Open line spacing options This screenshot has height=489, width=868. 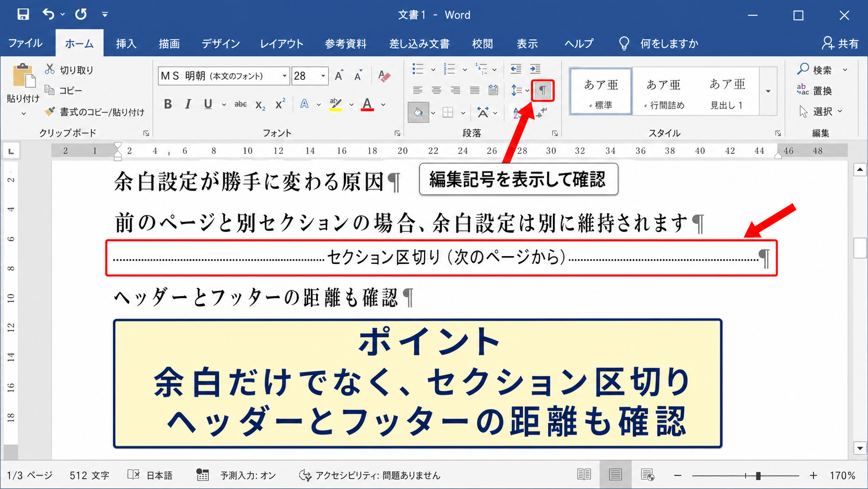(x=520, y=90)
